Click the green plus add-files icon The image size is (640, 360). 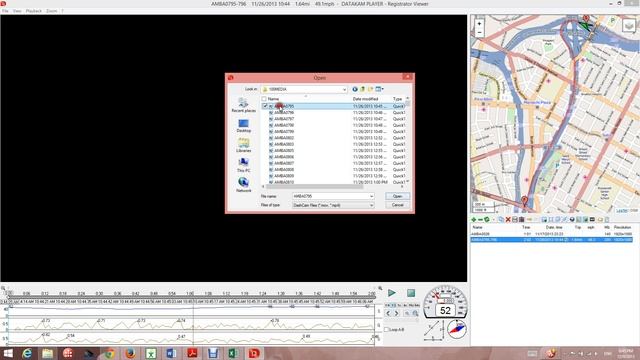coord(473,220)
